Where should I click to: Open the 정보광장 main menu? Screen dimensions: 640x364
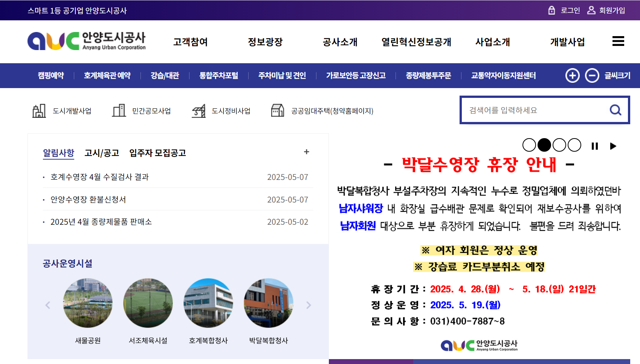[265, 42]
